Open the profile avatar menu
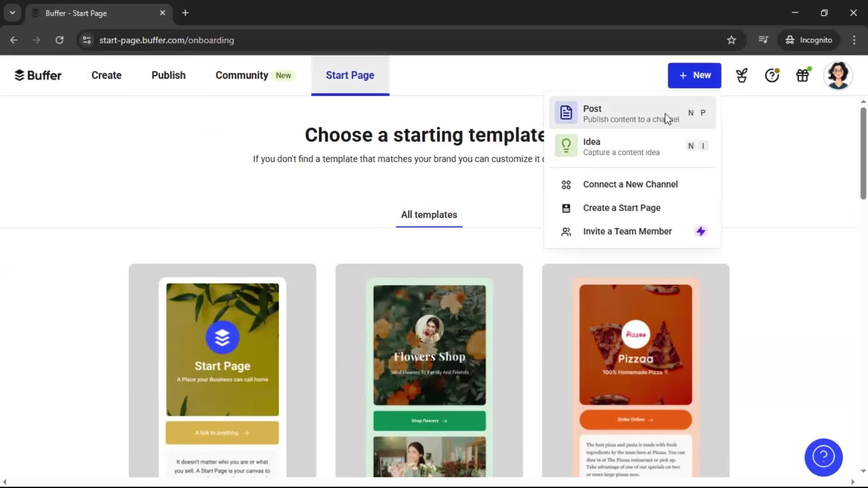 point(839,75)
